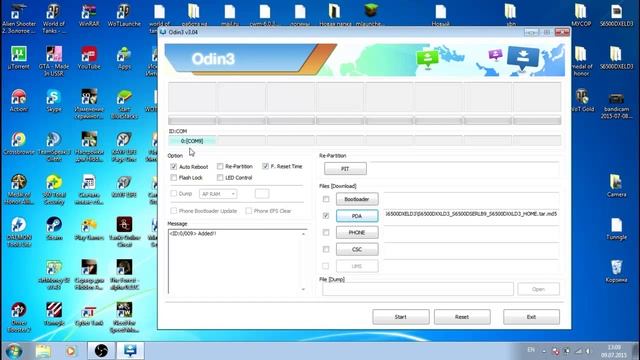
Task: Open the AP RAM dropdown
Action: (218, 194)
